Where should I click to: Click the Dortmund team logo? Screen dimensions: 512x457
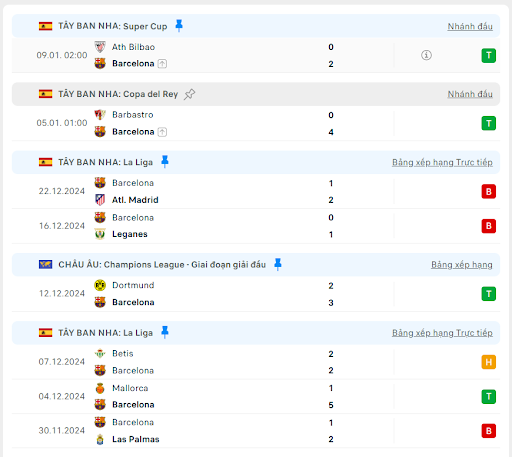(x=100, y=285)
